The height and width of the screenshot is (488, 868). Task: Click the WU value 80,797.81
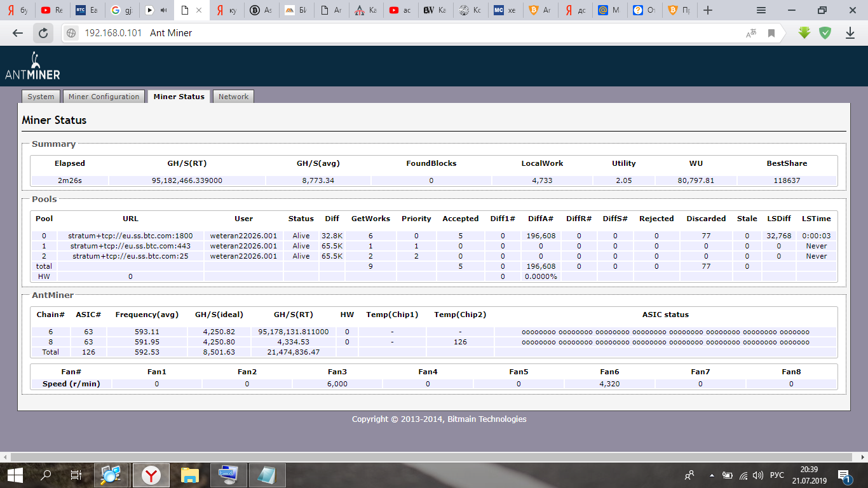click(x=696, y=180)
